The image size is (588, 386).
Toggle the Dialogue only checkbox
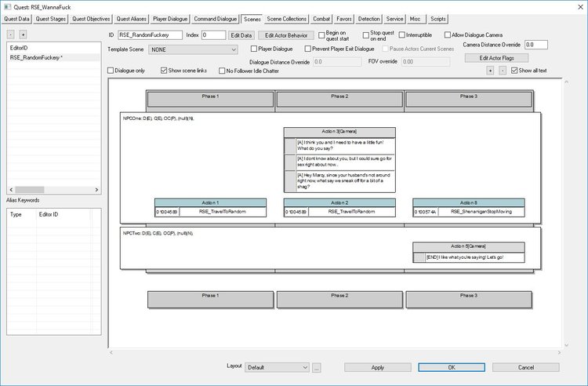pos(111,71)
